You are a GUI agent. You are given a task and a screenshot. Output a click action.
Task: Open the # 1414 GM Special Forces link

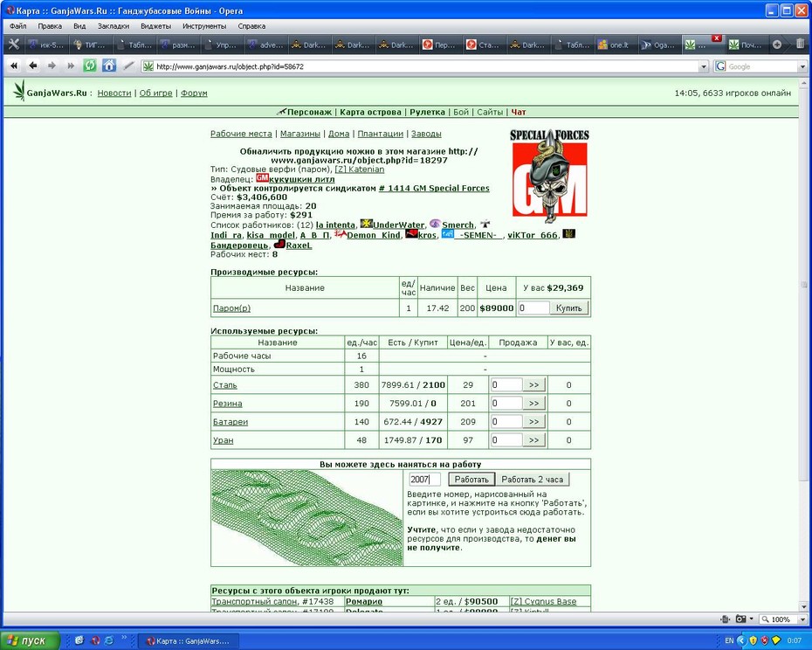point(434,188)
